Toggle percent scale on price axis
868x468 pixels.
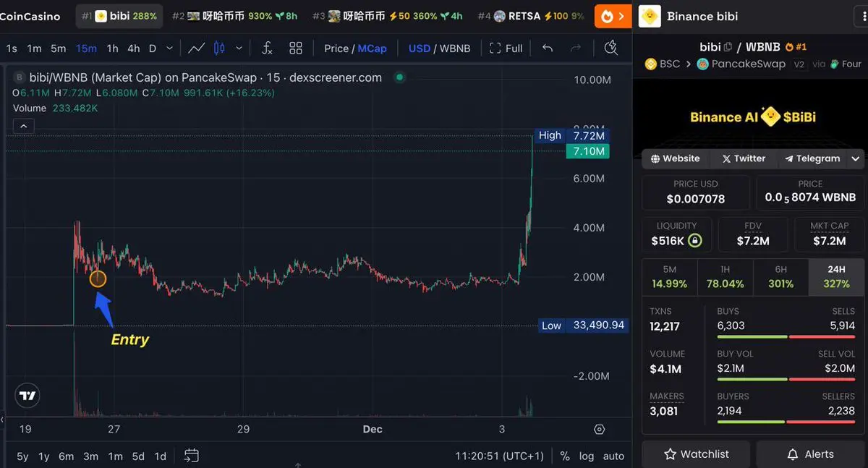565,456
